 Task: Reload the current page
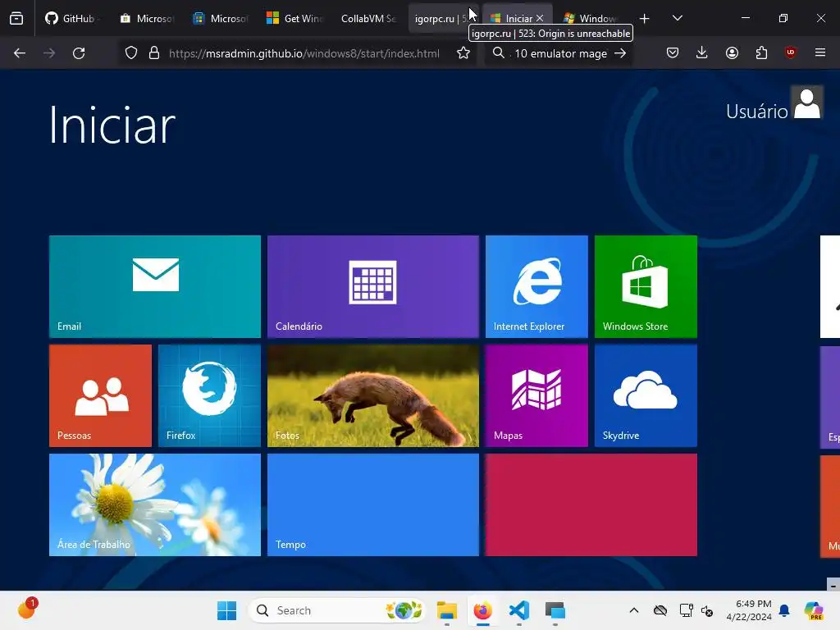[79, 53]
